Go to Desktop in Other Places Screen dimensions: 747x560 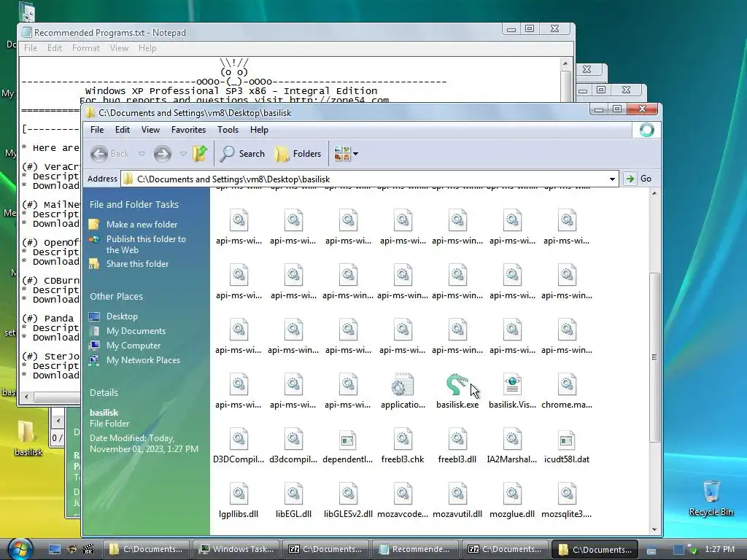point(122,316)
